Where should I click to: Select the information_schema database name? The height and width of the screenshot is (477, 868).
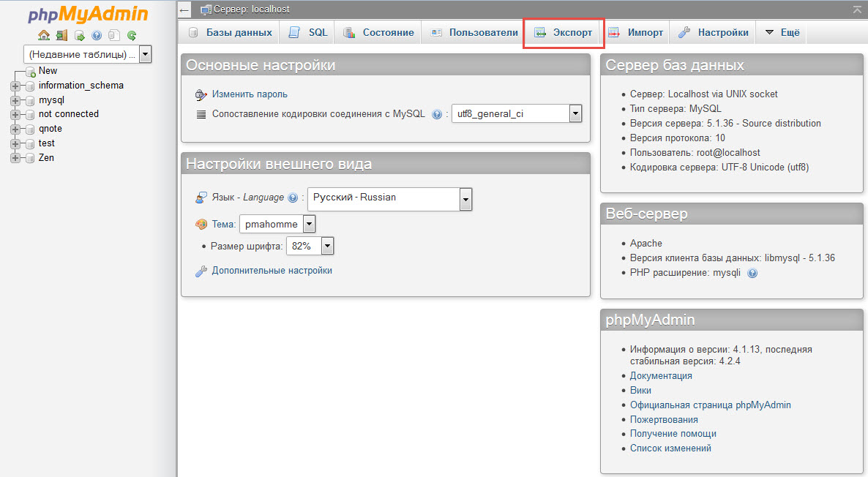81,86
